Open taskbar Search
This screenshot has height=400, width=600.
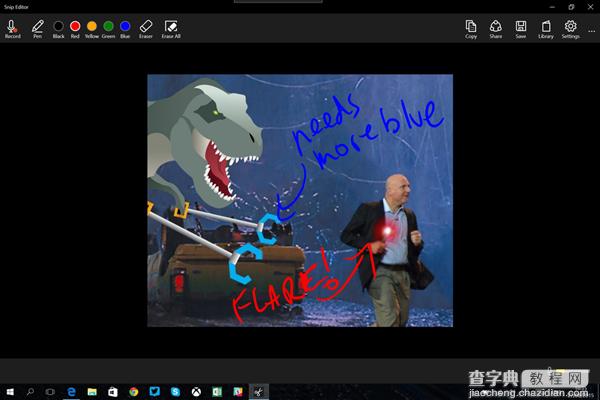(30, 392)
